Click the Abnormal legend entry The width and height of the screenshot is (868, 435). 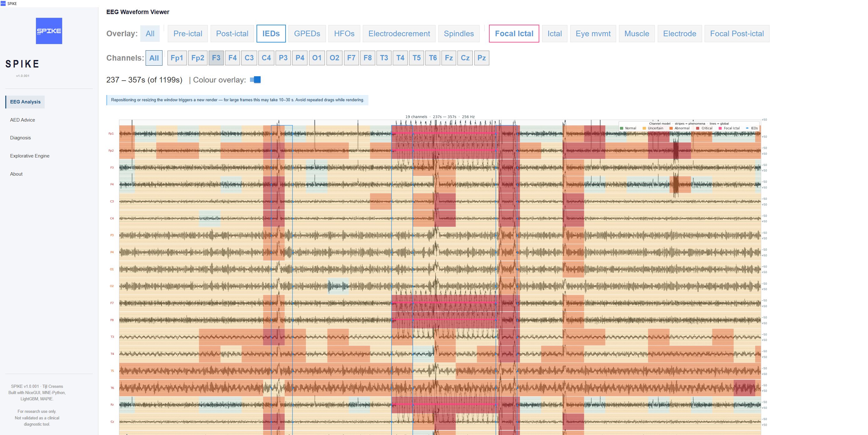pos(679,128)
